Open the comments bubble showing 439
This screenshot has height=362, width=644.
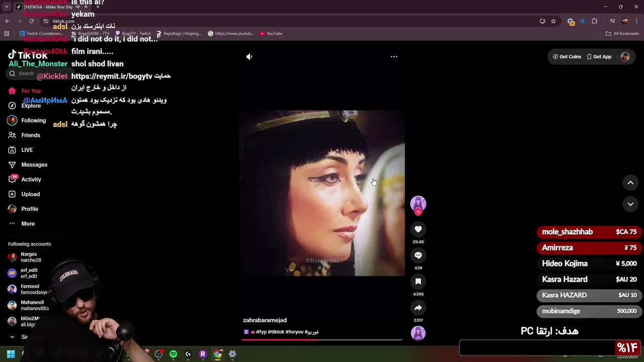point(418,255)
